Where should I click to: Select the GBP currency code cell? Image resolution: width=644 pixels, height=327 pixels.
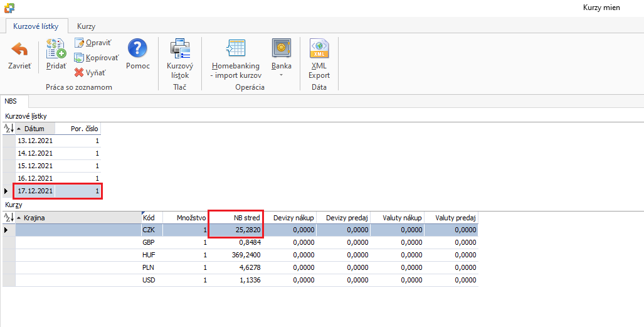152,242
